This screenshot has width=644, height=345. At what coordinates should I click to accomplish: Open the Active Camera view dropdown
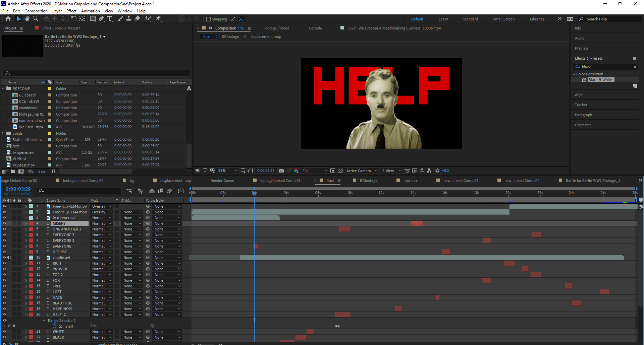362,171
